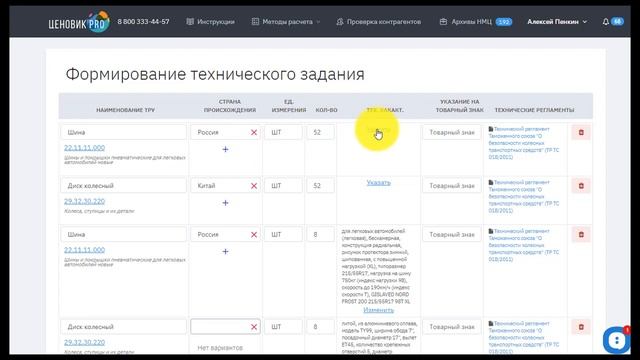Add another country to third row Шина

click(225, 251)
